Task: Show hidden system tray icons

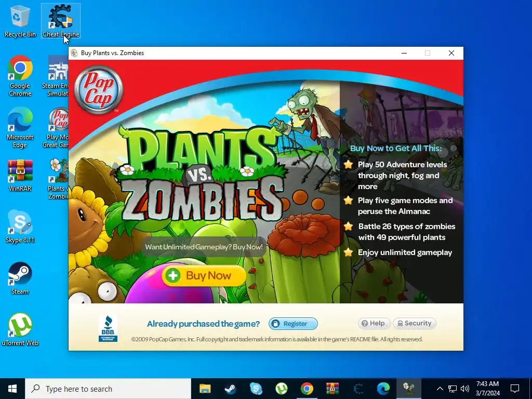Action: click(x=440, y=389)
